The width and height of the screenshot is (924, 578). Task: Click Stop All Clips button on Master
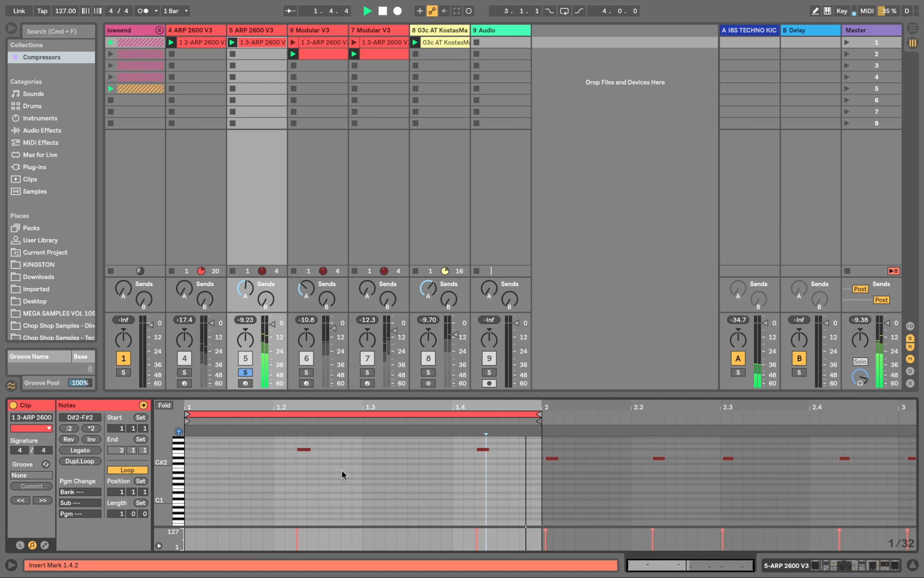click(x=847, y=271)
